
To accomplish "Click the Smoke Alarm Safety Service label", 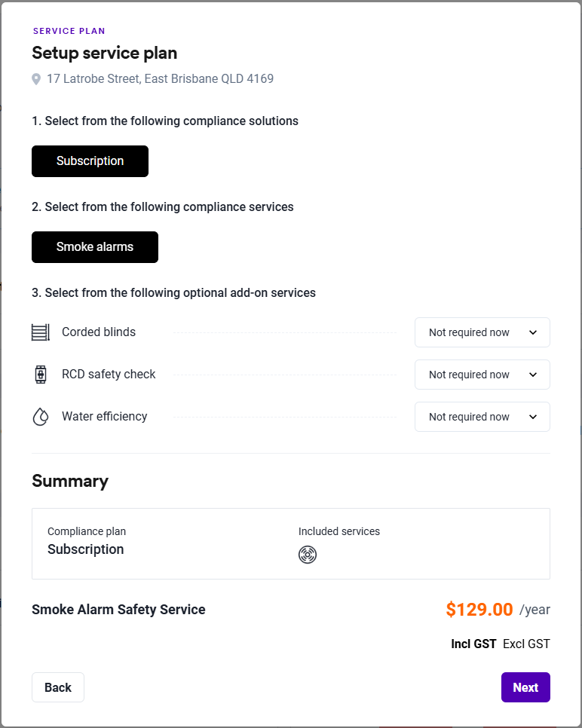I will tap(118, 610).
